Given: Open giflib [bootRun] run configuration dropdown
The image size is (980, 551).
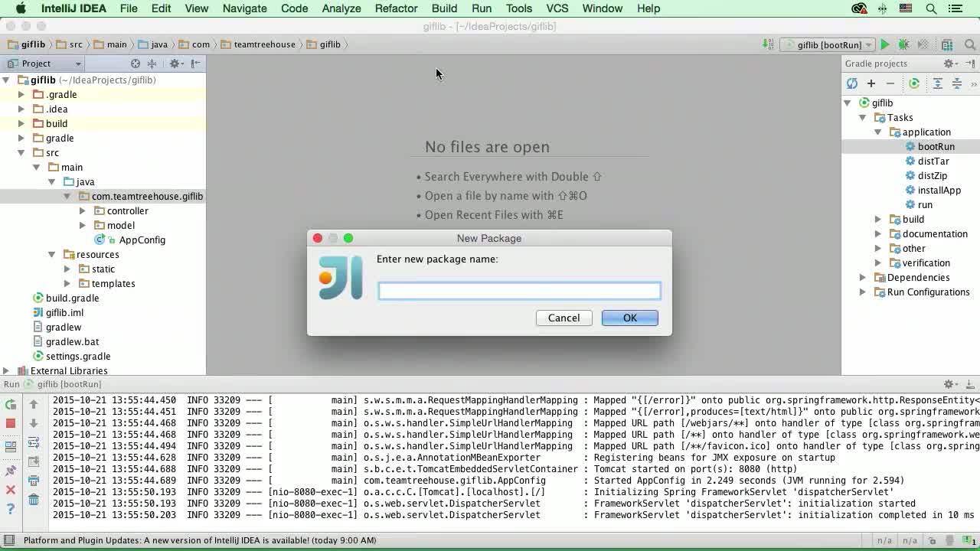Looking at the screenshot, I should pyautogui.click(x=829, y=45).
